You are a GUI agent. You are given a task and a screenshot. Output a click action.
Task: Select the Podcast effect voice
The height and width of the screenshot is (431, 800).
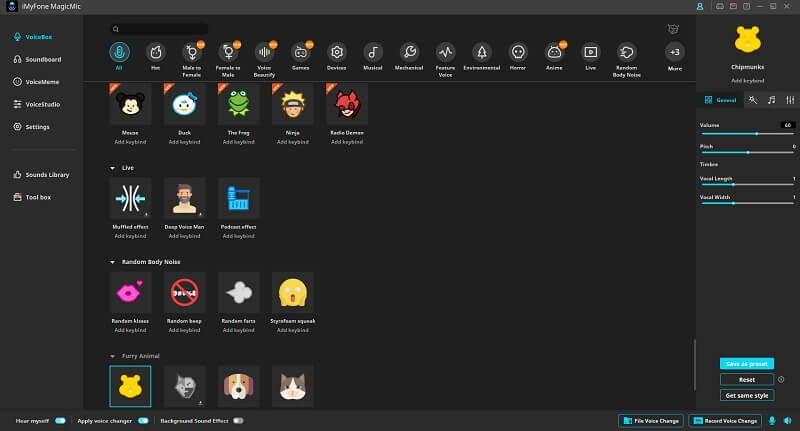point(238,198)
